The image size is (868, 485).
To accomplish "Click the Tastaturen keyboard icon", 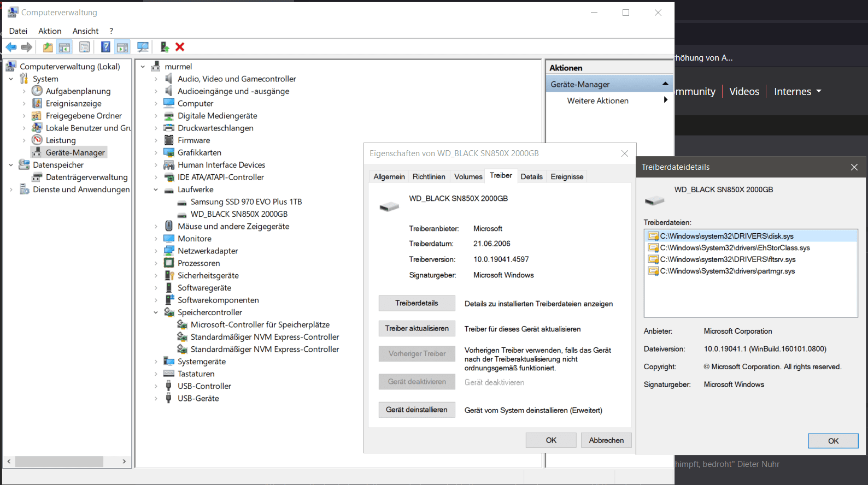I will [x=169, y=374].
